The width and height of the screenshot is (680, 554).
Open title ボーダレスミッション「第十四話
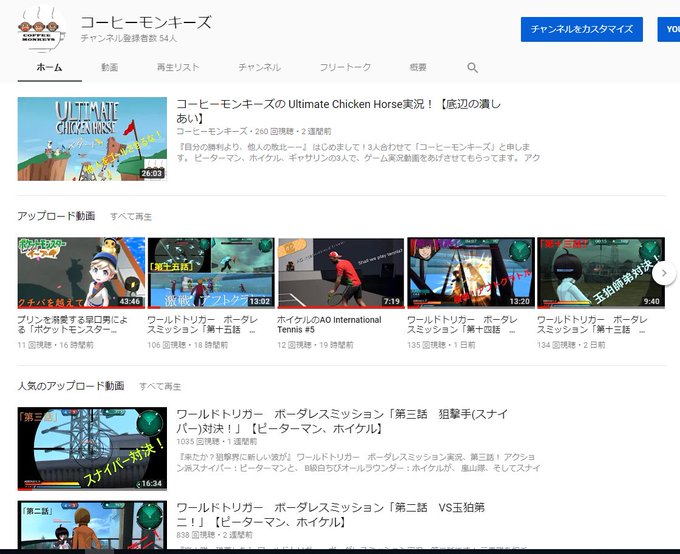[x=462, y=325]
